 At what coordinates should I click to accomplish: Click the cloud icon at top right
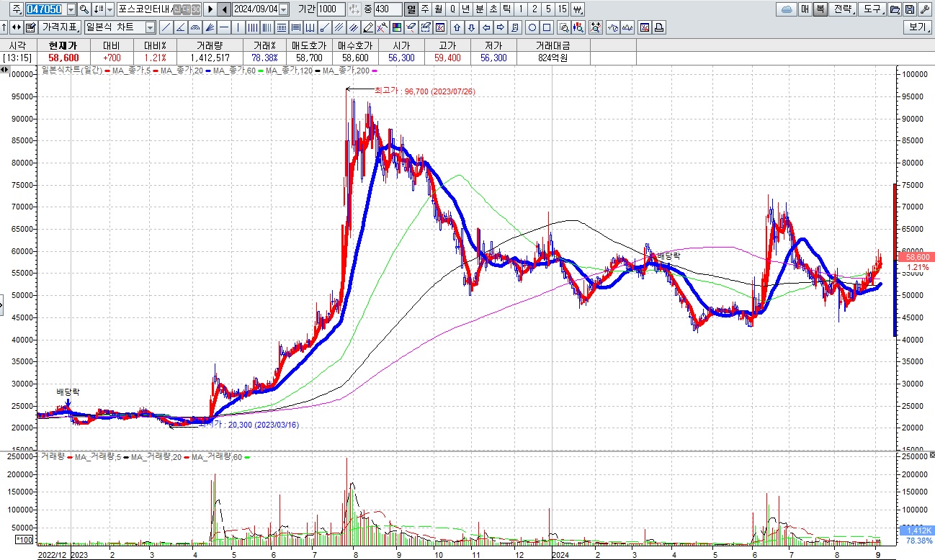click(x=787, y=9)
